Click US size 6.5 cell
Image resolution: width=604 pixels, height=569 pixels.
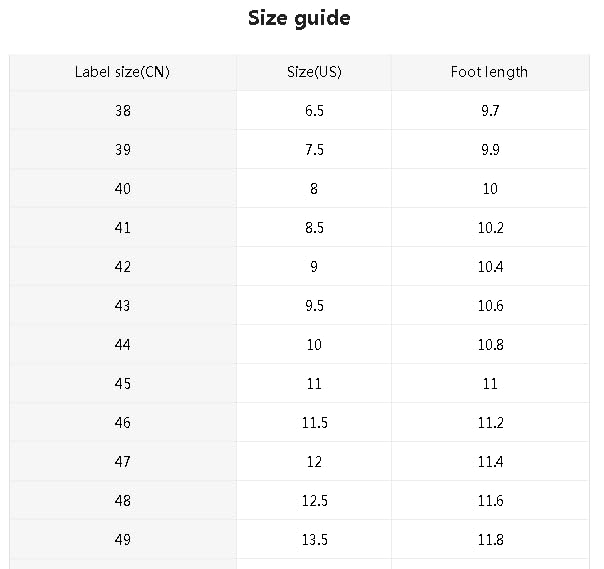click(x=314, y=111)
